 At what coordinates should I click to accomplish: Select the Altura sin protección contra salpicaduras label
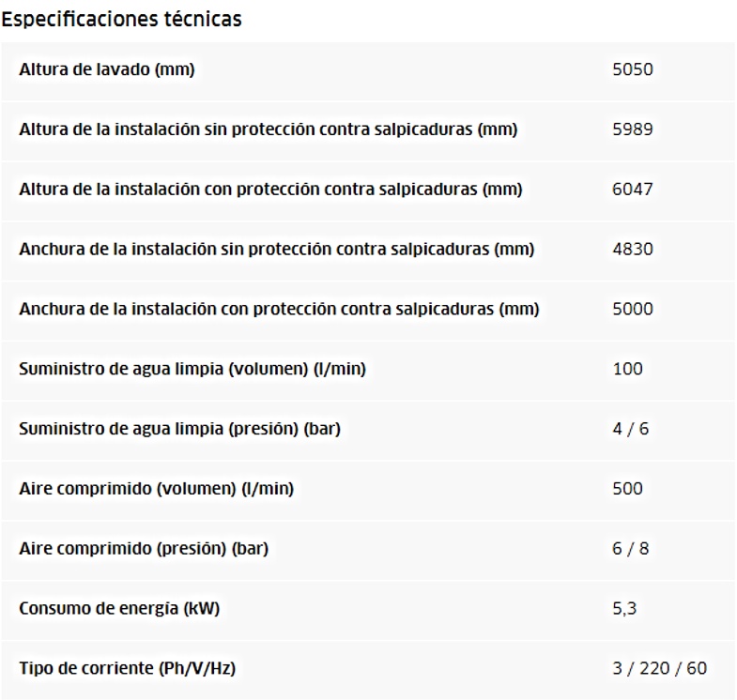click(269, 129)
